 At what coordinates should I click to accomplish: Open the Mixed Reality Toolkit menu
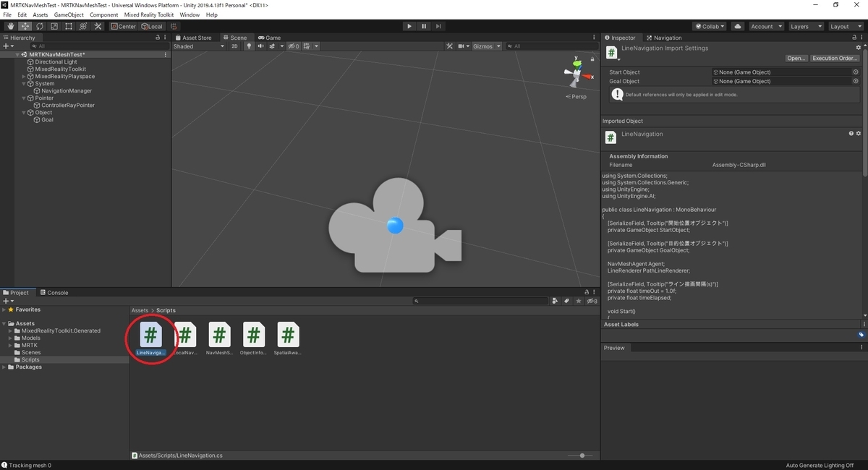coord(150,14)
